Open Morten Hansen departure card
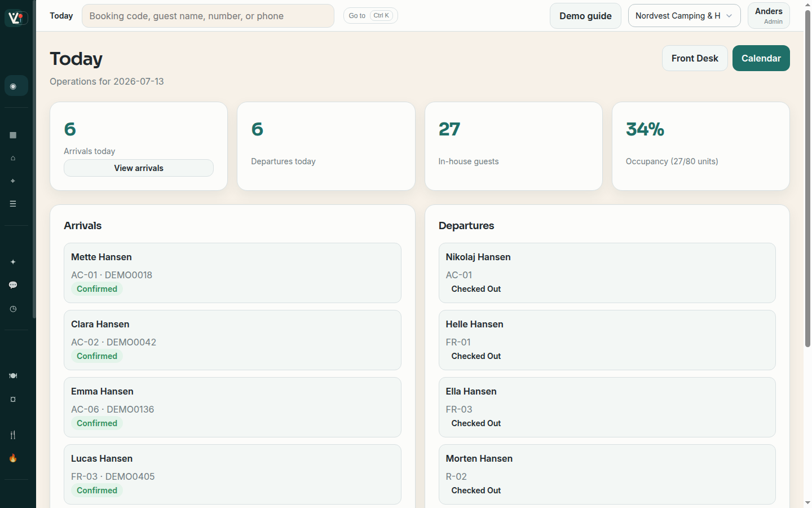The height and width of the screenshot is (508, 812). click(x=607, y=475)
